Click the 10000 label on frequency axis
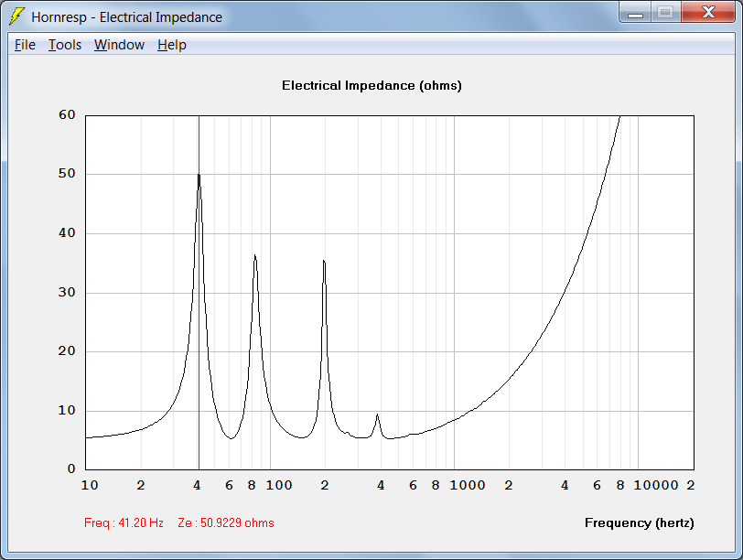Screen dimensions: 743x560 coord(656,485)
